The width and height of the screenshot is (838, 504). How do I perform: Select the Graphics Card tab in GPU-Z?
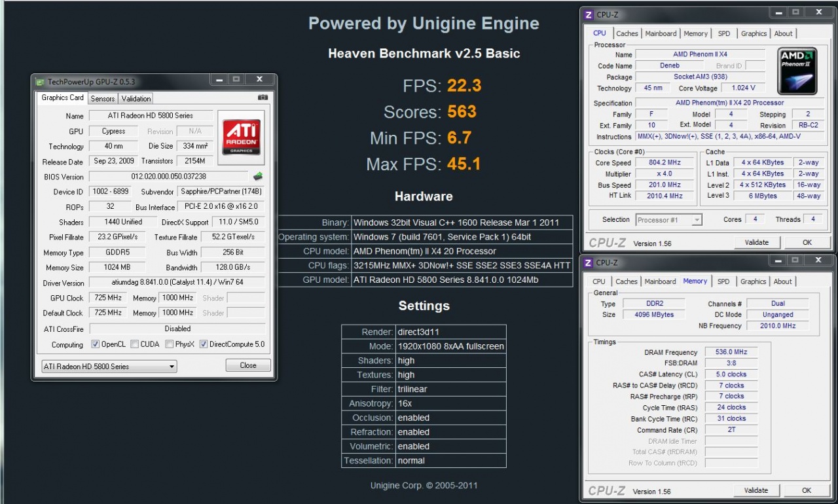(63, 98)
